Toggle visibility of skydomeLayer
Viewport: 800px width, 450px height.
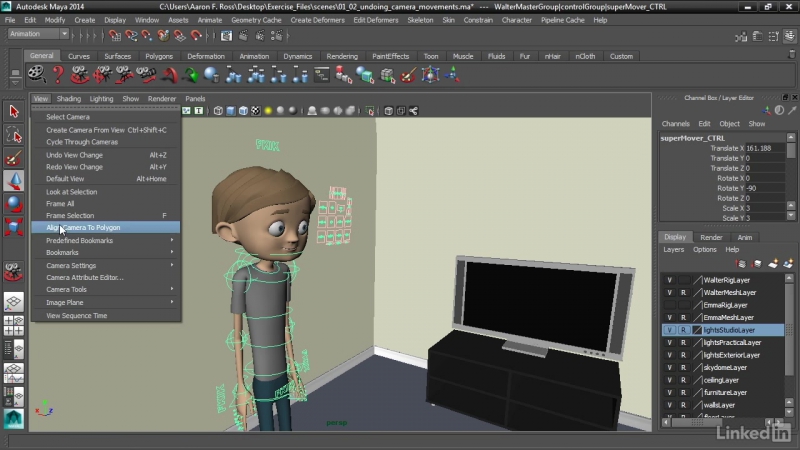669,367
